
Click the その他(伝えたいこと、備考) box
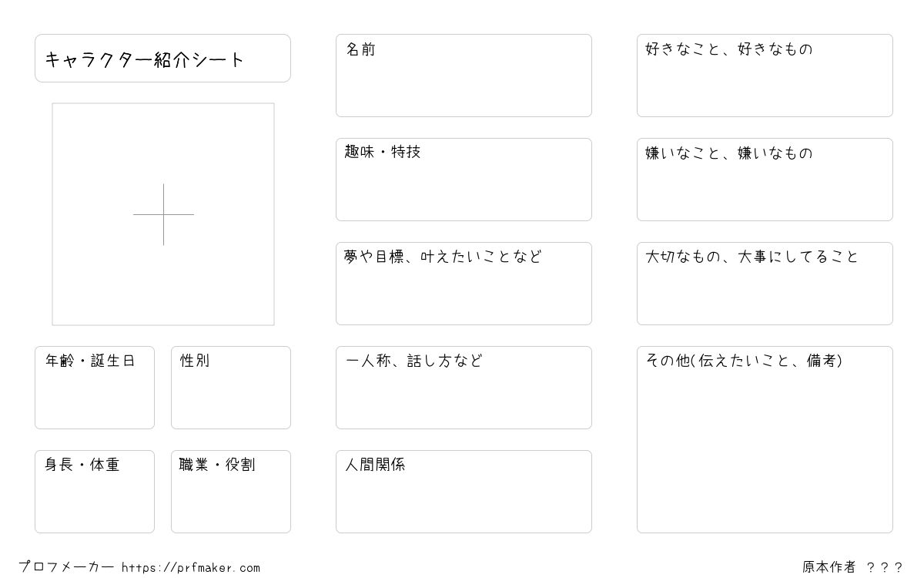(765, 439)
